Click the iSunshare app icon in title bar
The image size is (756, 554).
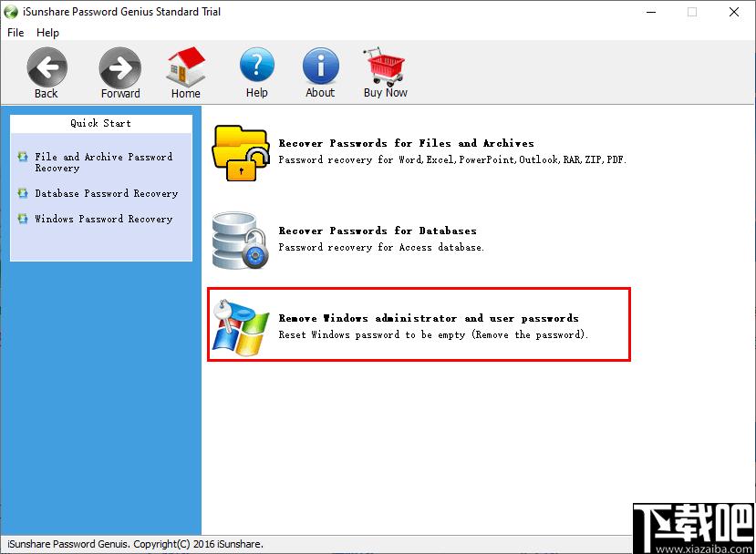[x=11, y=12]
